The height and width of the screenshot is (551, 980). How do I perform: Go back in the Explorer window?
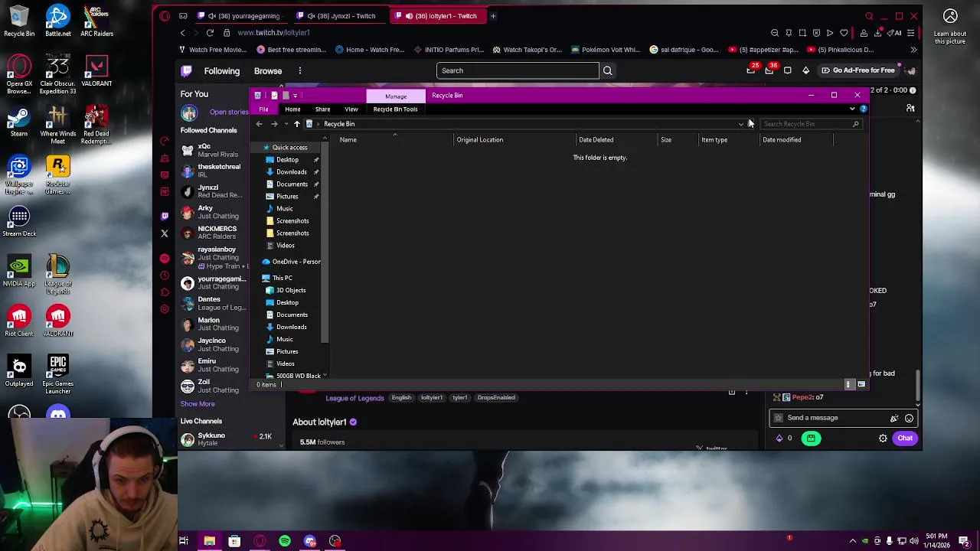coord(260,124)
